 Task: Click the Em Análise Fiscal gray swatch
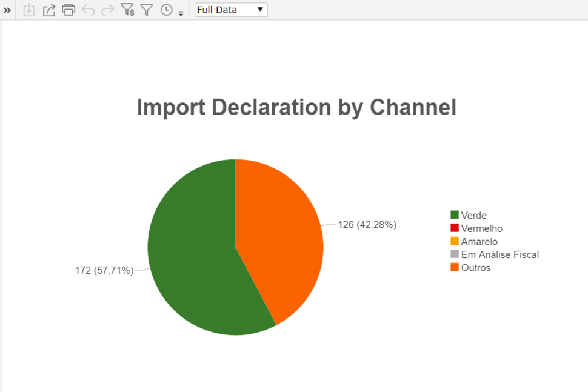point(455,254)
